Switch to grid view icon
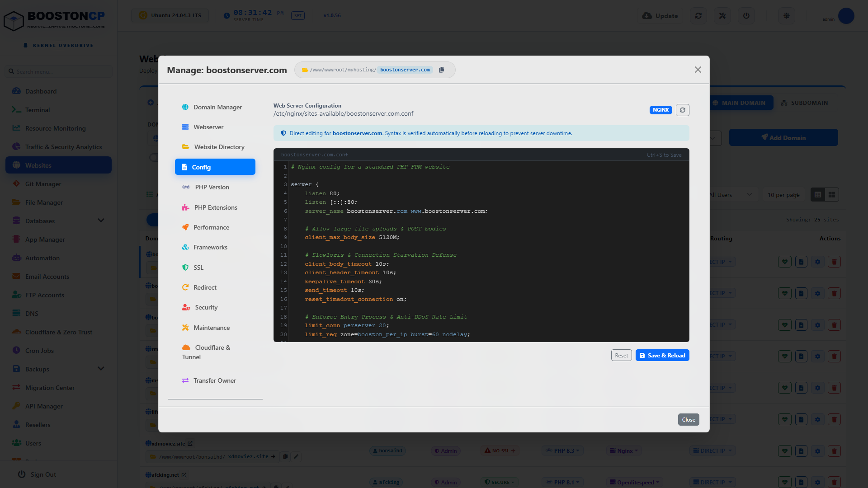The height and width of the screenshot is (488, 868). (832, 195)
